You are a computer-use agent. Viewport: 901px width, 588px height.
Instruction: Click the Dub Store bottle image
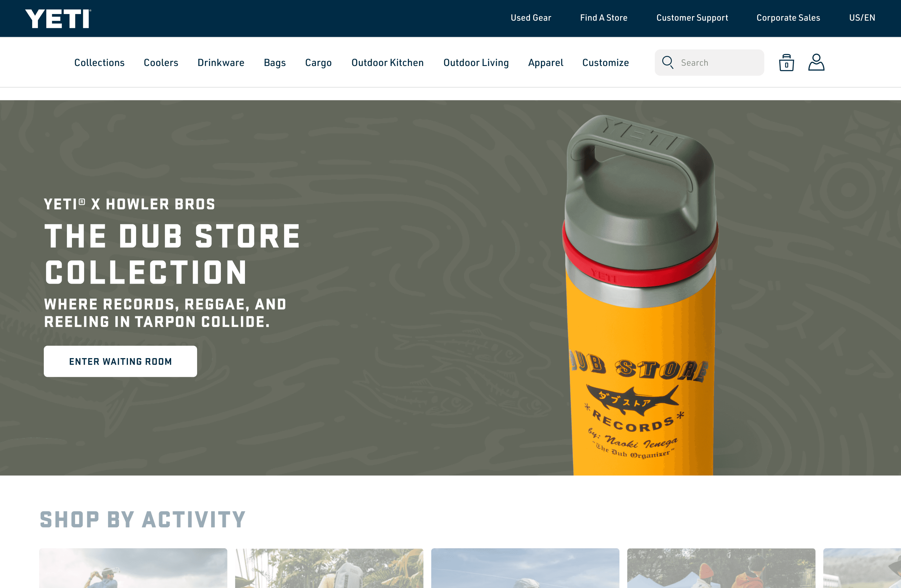click(640, 295)
